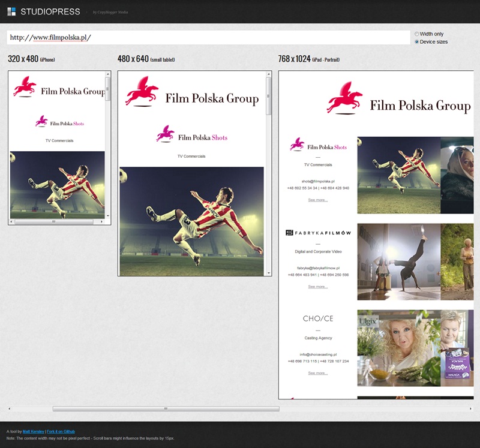Viewport: 480px width, 448px height.
Task: Click 'TV Commercials' text in iPhone preview
Action: 59,141
